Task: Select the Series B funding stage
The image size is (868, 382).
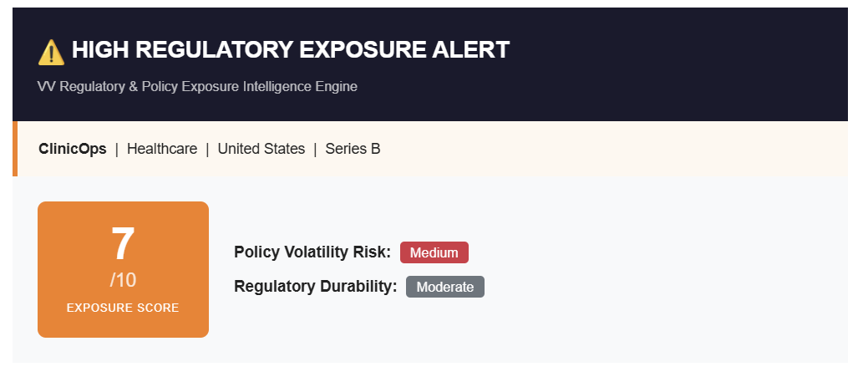Action: point(353,149)
